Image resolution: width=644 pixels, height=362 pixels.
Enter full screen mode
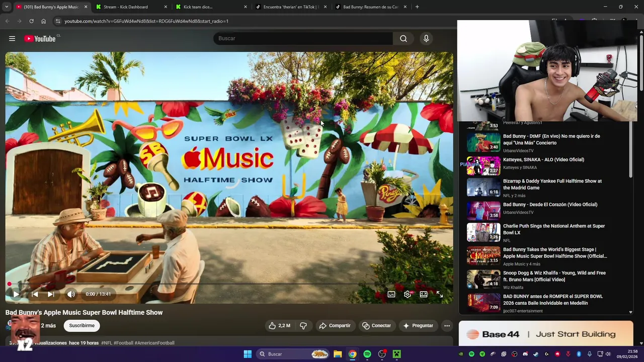pyautogui.click(x=440, y=294)
